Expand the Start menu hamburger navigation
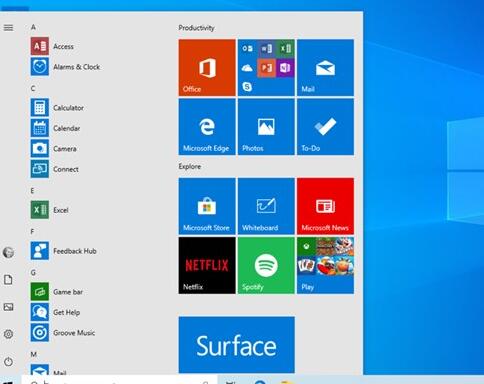 [x=8, y=27]
